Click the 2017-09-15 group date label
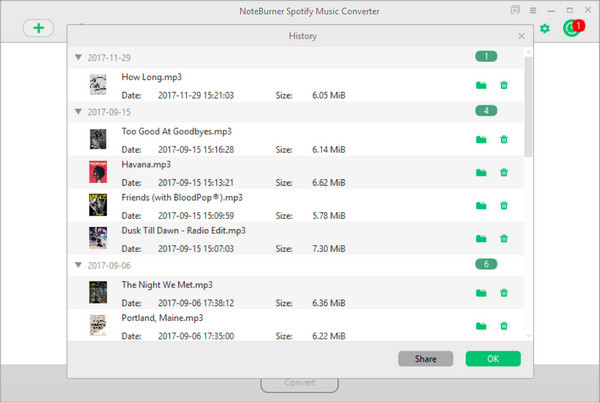This screenshot has height=402, width=600. (109, 112)
